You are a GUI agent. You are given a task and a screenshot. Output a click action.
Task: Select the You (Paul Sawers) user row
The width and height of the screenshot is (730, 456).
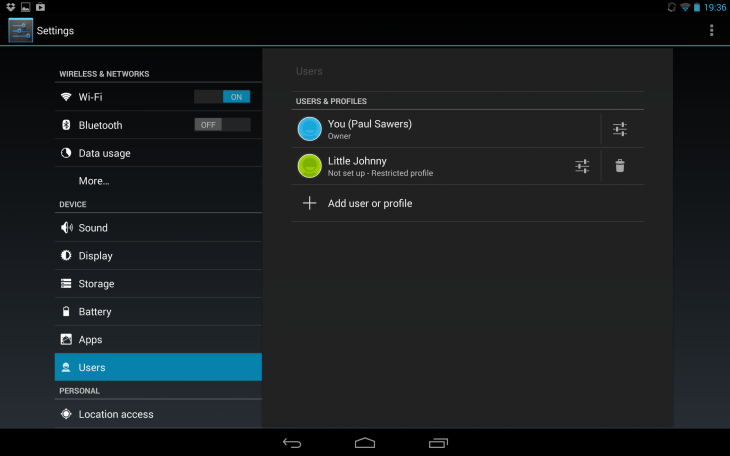point(446,129)
